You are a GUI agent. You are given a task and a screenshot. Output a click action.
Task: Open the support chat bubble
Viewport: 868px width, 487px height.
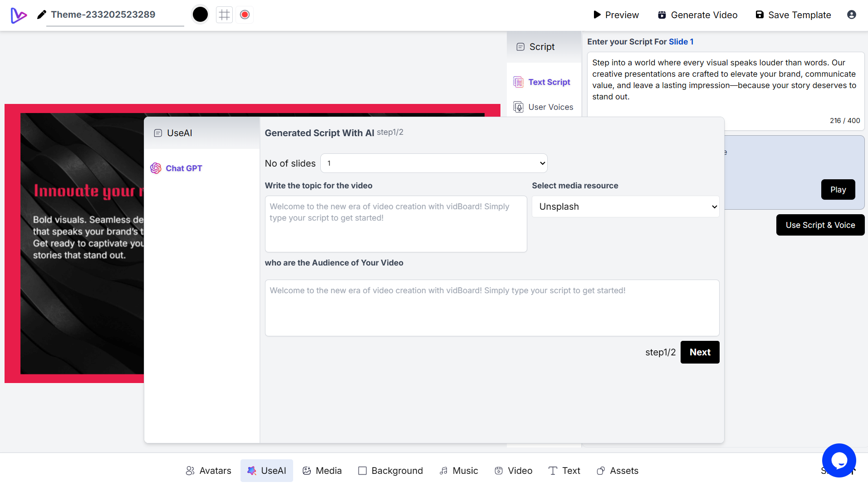tap(839, 460)
